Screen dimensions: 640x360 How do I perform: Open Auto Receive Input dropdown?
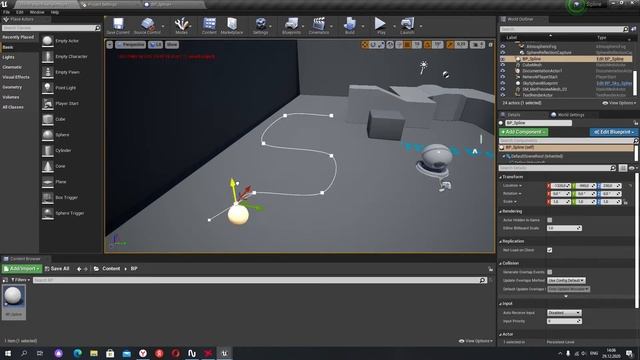564,313
